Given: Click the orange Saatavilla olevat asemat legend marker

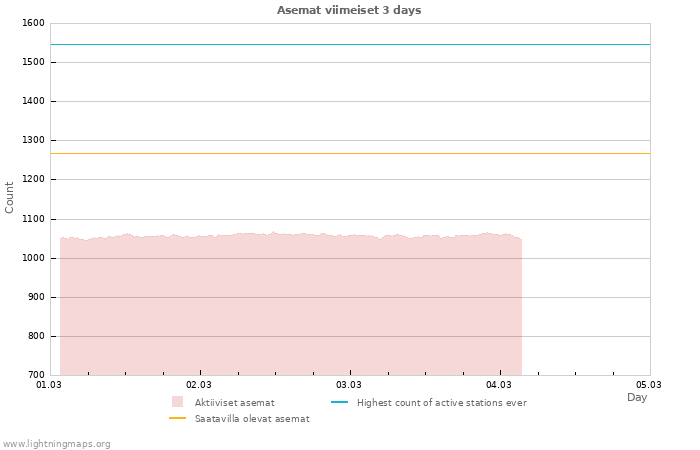Looking at the screenshot, I should click(177, 418).
